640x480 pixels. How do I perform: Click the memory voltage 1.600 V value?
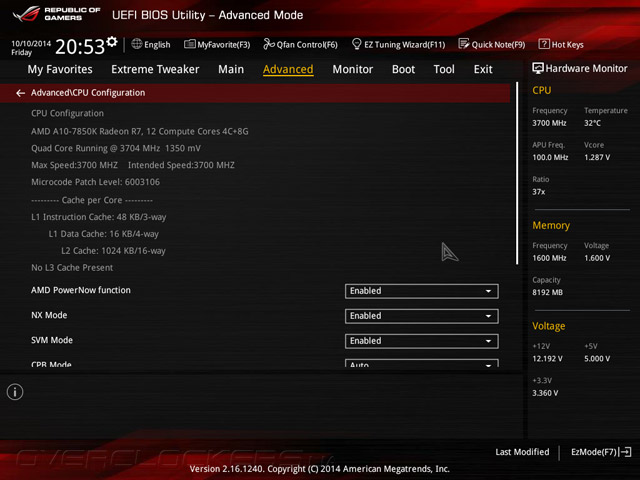click(597, 258)
